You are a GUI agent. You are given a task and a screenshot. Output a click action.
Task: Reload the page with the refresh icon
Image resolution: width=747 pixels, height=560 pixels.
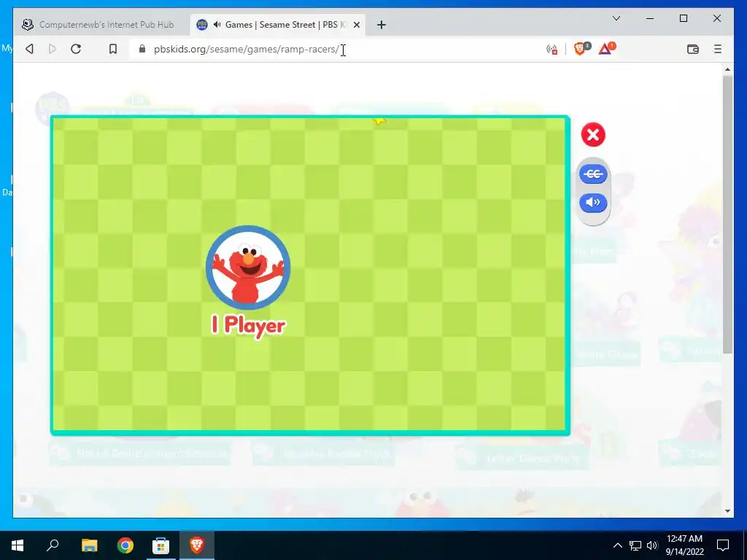point(76,49)
